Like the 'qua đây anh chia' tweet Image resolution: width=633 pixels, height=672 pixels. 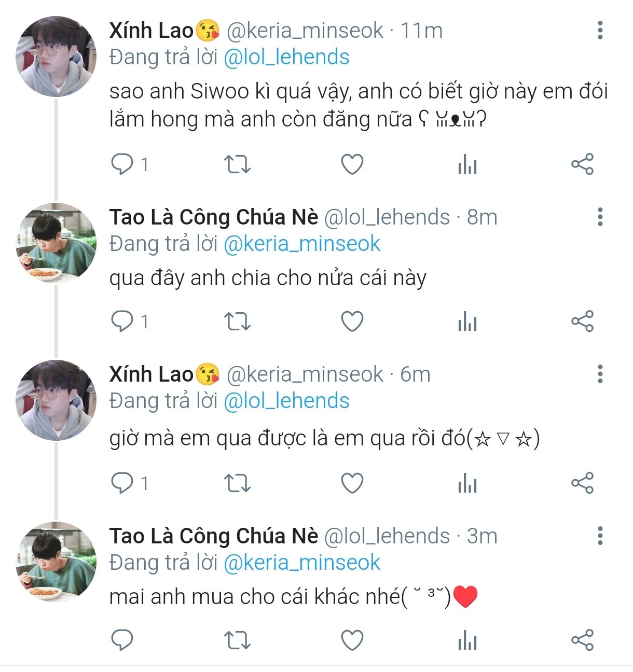point(352,321)
